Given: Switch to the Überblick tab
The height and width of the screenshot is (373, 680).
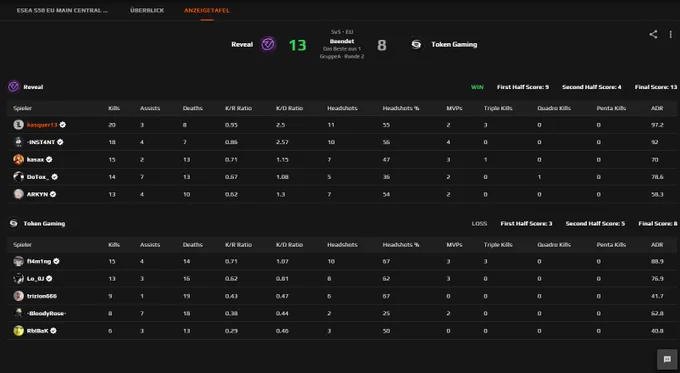Looking at the screenshot, I should [x=147, y=10].
